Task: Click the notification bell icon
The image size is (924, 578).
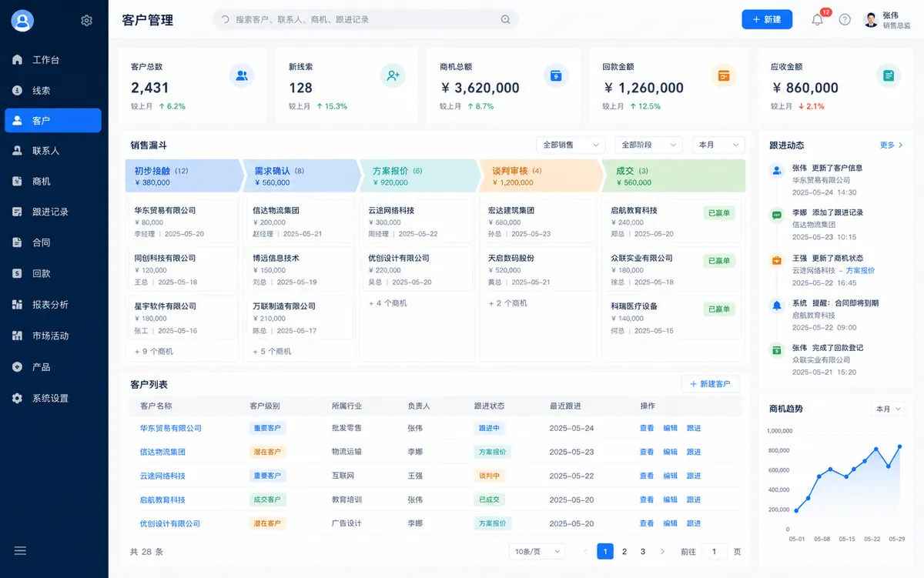Action: [817, 20]
